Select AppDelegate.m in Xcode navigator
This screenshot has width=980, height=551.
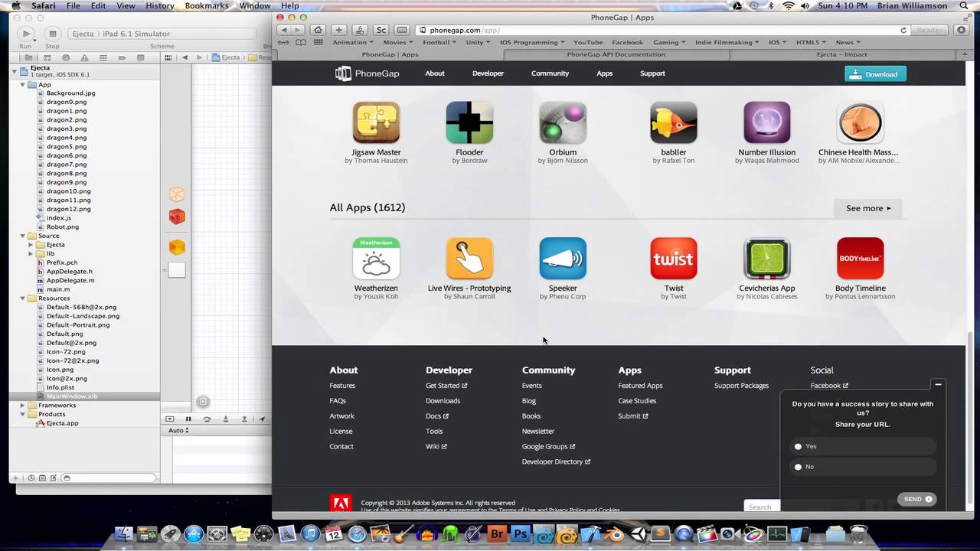click(70, 280)
